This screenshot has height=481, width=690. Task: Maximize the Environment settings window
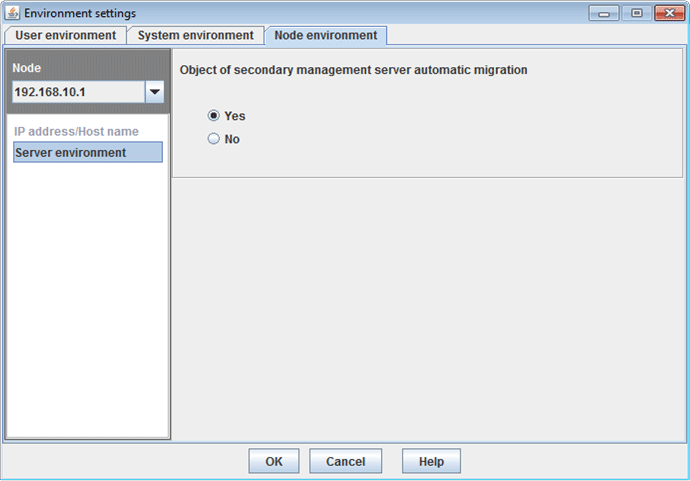pyautogui.click(x=636, y=13)
